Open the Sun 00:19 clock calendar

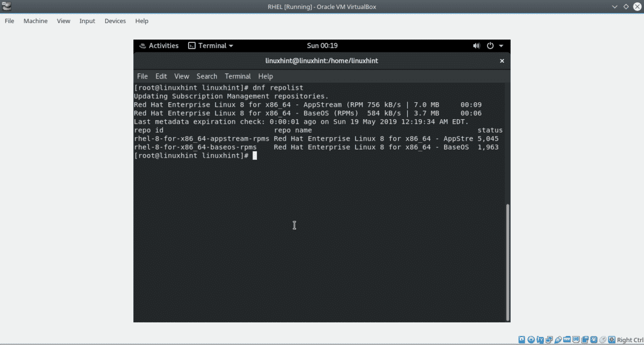click(322, 46)
